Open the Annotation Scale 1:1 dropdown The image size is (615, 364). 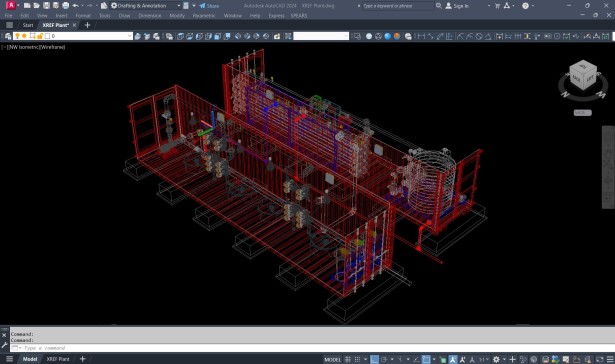coord(484,359)
